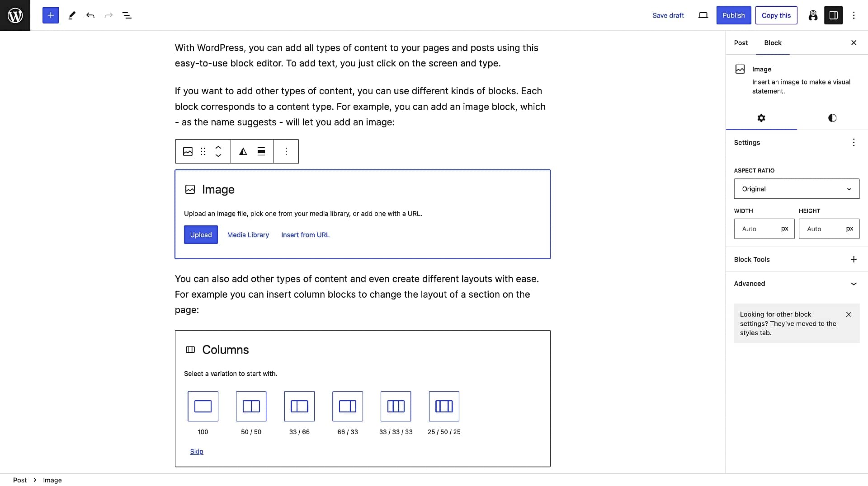Redo the last undone change
Viewport: 868px width, 486px height.
(x=108, y=15)
